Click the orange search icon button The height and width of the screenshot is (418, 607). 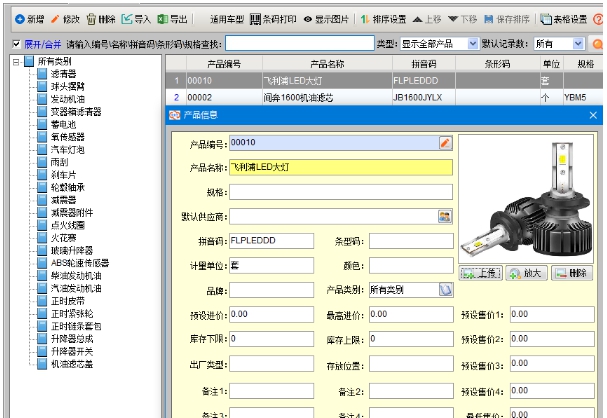tap(597, 44)
